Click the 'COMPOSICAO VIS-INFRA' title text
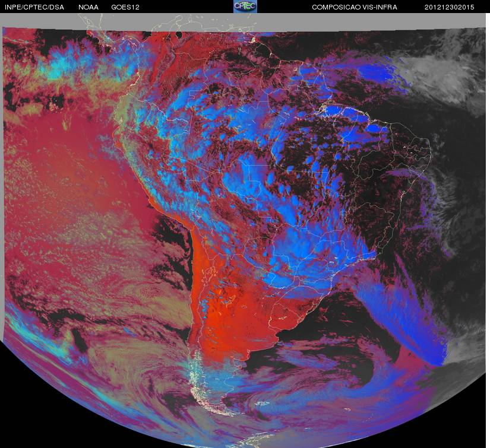This screenshot has height=448, width=490. click(355, 7)
